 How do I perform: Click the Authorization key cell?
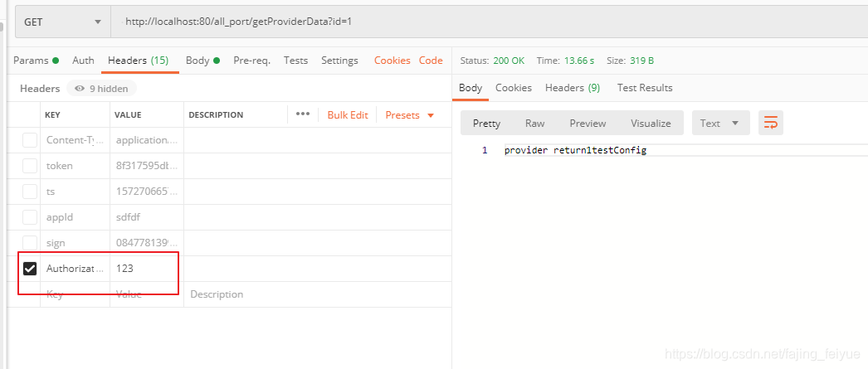(x=75, y=269)
